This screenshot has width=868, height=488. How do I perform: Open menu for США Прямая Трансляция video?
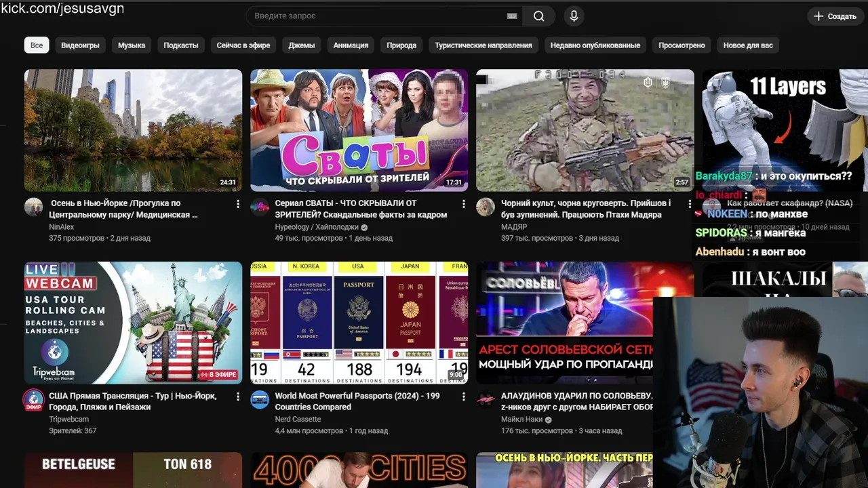point(237,396)
